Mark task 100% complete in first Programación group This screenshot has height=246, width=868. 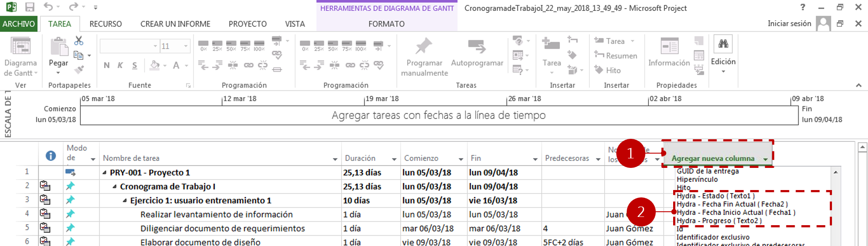259,46
